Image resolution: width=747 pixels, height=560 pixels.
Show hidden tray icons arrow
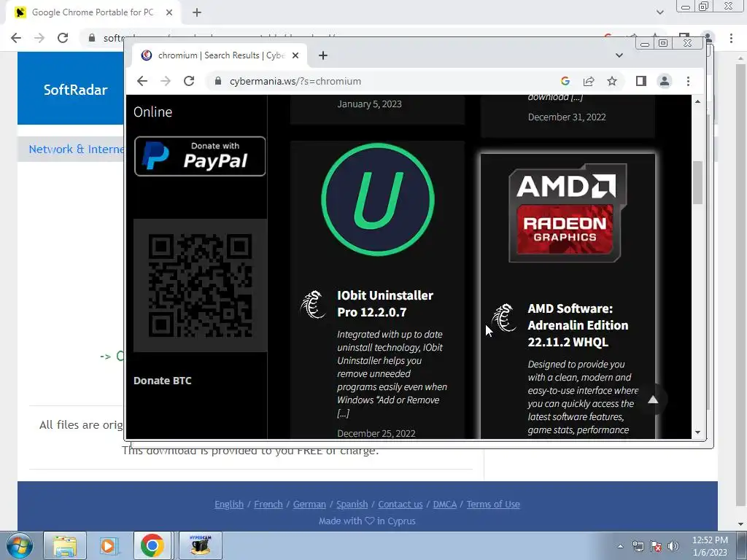(620, 546)
